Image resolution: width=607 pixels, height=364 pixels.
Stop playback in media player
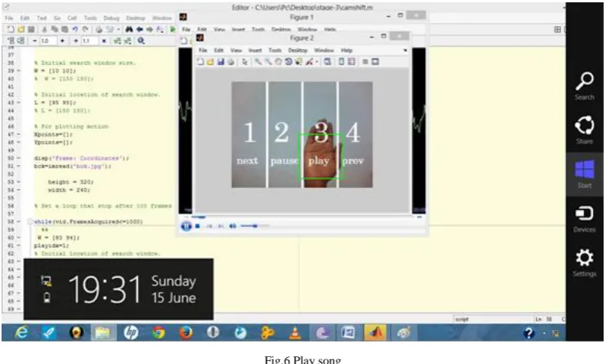pos(197,226)
